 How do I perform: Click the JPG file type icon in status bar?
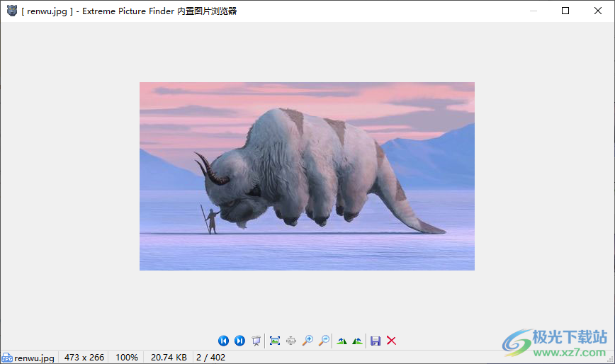point(7,358)
